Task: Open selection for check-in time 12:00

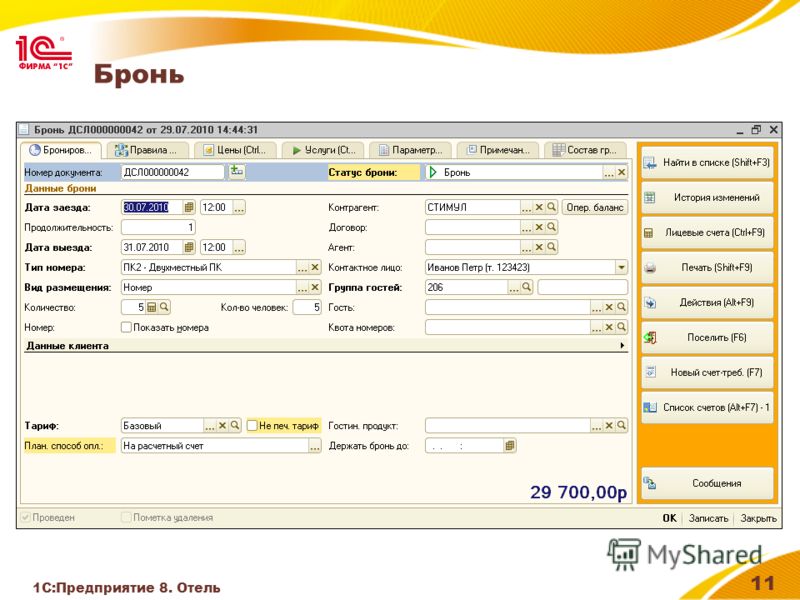Action: 239,207
